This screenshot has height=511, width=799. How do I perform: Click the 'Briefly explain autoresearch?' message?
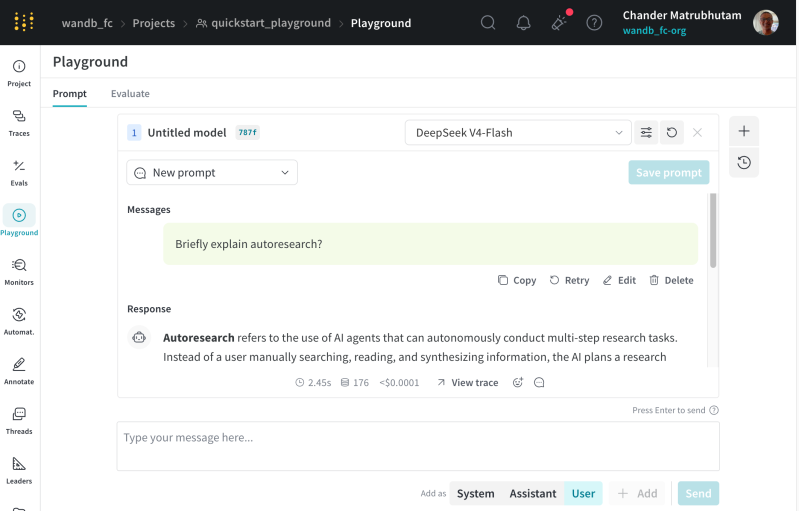(431, 244)
